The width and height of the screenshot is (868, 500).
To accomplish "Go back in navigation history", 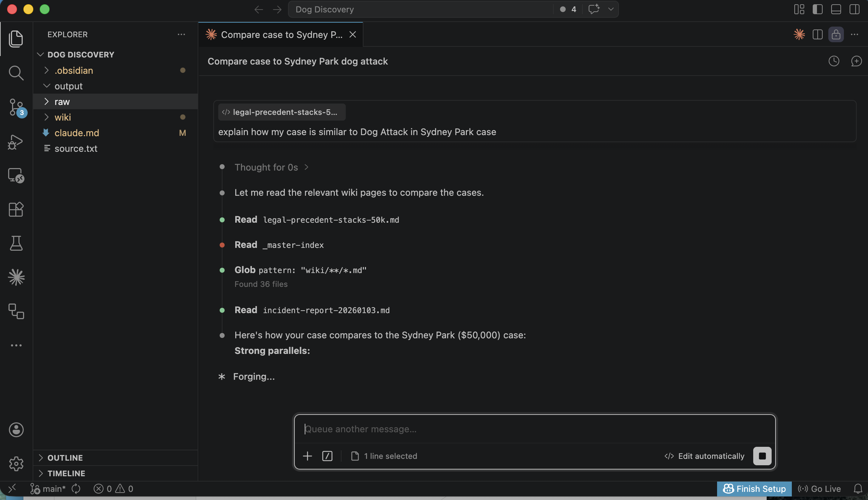I will [259, 10].
